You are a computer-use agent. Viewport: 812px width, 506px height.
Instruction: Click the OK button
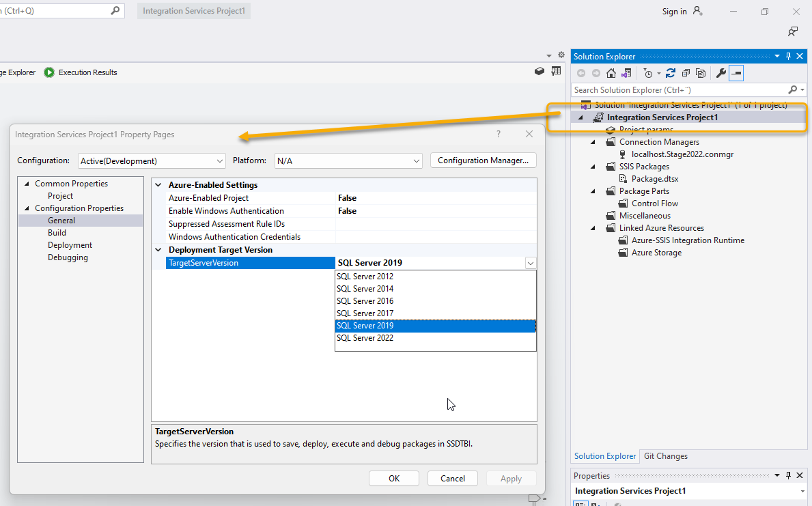(394, 479)
